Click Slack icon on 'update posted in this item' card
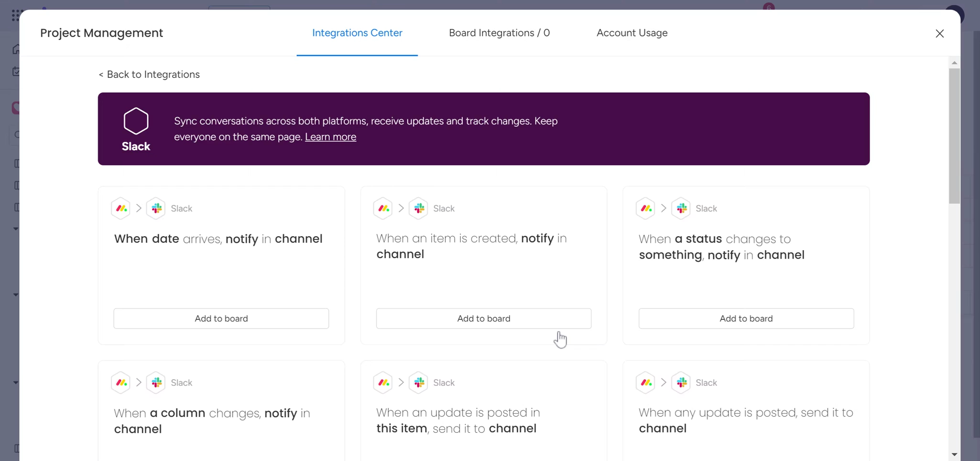 click(418, 383)
